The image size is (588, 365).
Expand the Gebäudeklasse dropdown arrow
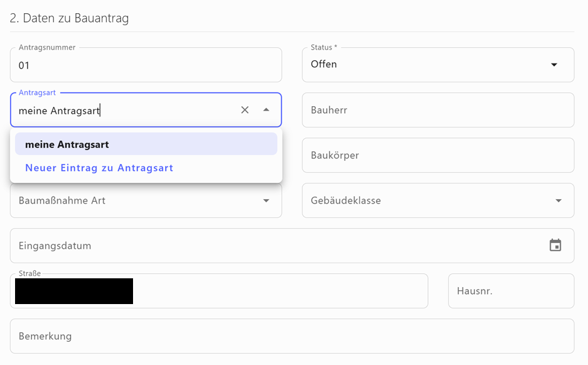[557, 200]
